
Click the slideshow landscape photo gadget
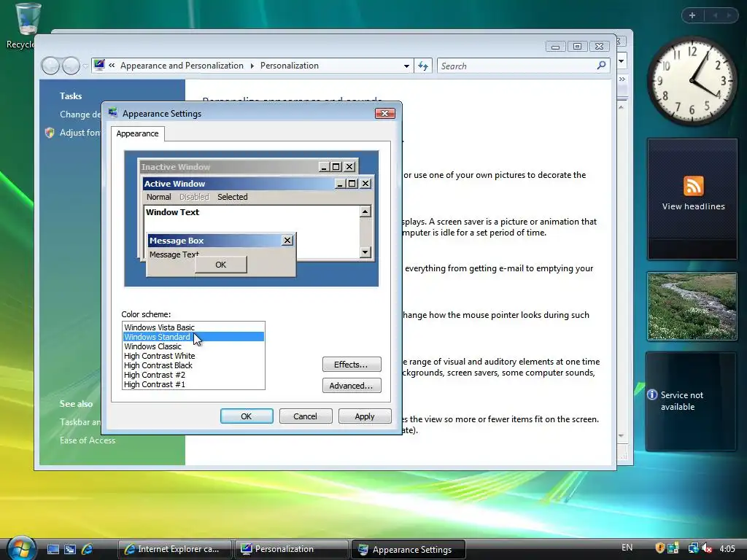point(692,306)
